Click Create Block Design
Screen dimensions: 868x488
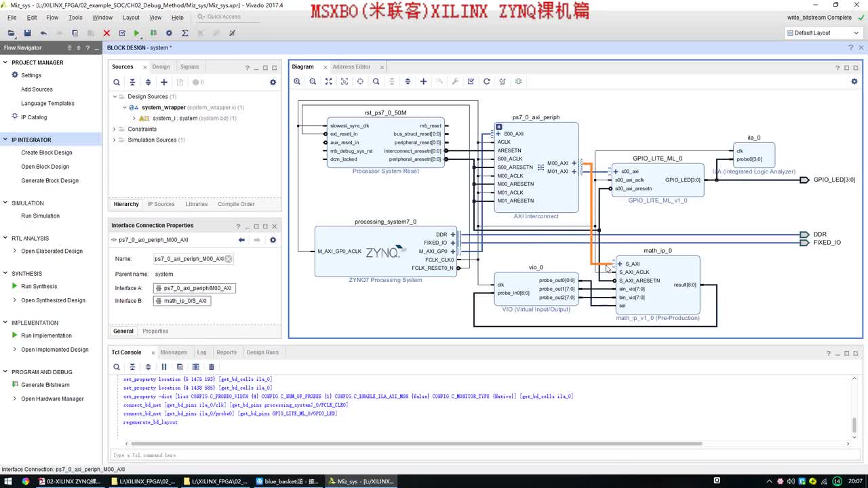click(x=46, y=152)
